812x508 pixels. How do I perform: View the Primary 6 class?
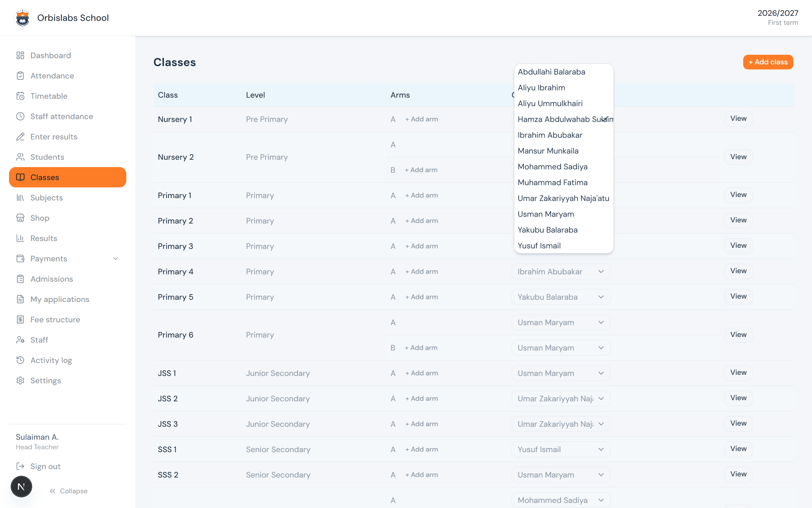(x=738, y=335)
